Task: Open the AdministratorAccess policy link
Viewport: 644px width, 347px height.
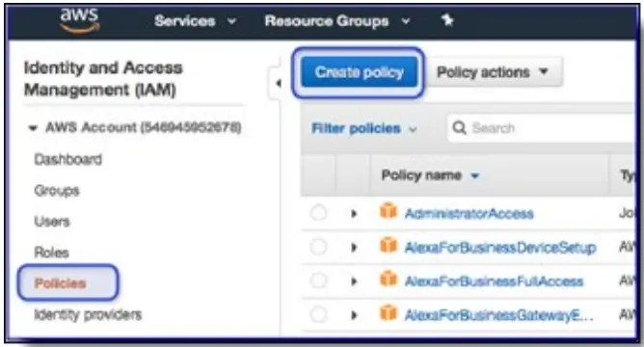Action: (x=470, y=214)
